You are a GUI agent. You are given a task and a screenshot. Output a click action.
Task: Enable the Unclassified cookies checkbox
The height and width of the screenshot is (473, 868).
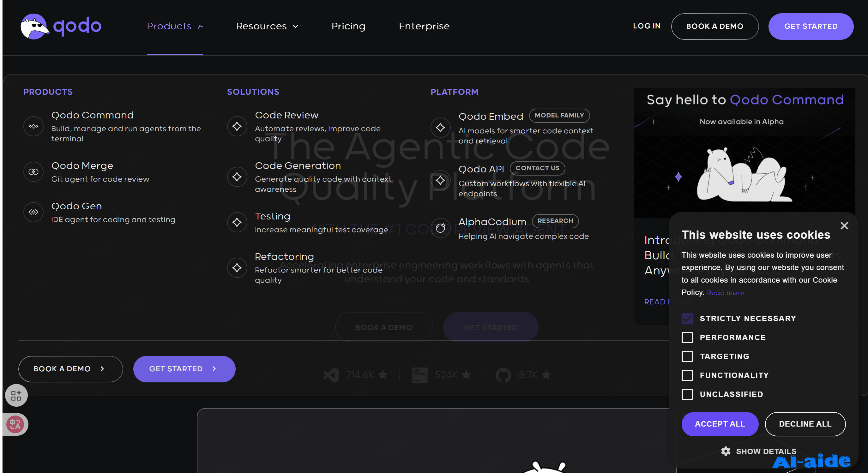[x=687, y=394]
